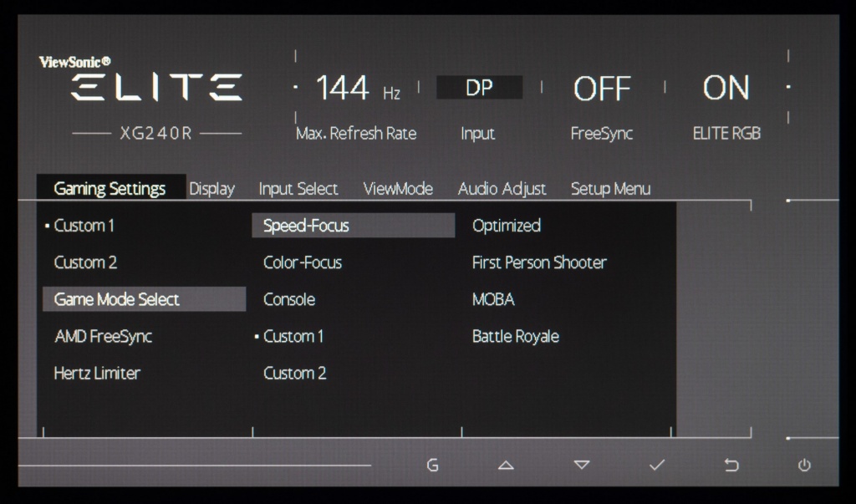
Task: Pick the Optimized preset
Action: pos(507,226)
